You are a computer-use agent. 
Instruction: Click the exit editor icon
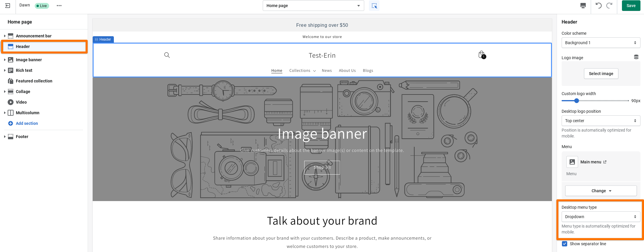click(x=8, y=6)
